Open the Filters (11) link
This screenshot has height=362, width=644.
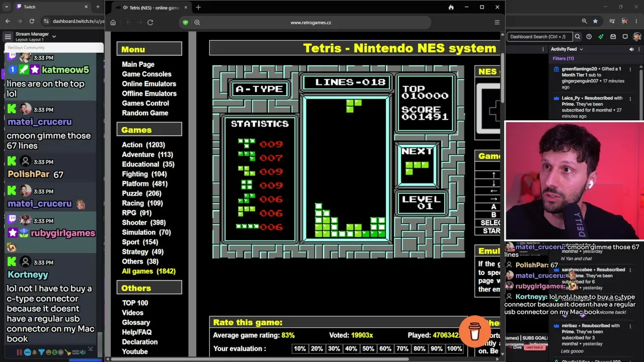pyautogui.click(x=563, y=58)
